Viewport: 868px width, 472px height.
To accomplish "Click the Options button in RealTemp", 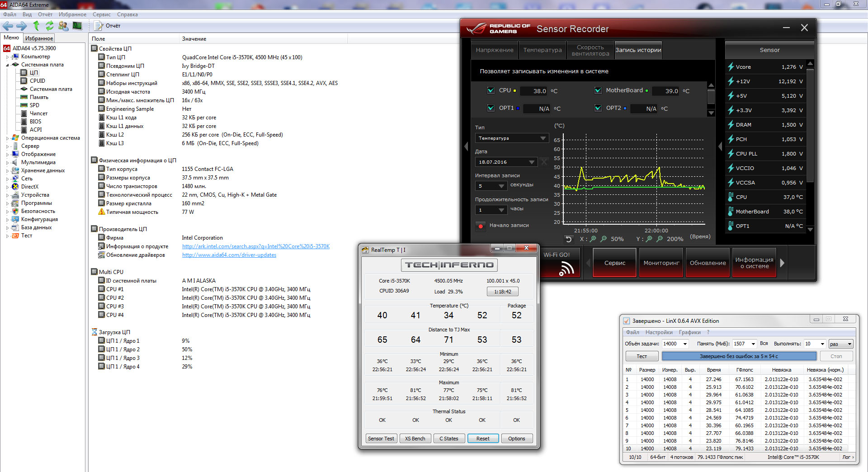I will [x=517, y=439].
